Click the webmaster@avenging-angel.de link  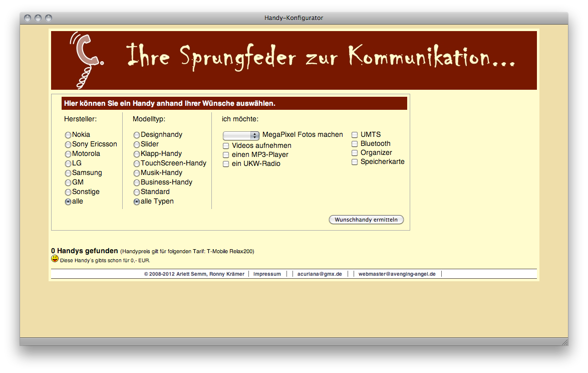point(397,274)
